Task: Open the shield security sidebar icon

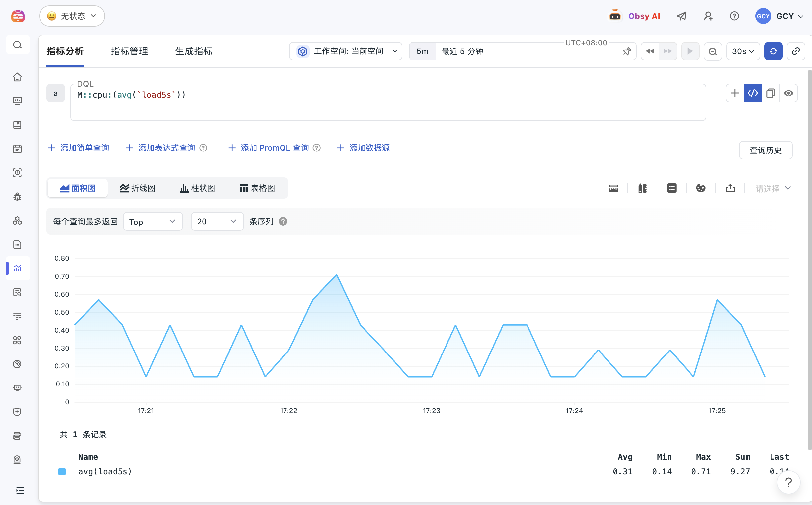Action: (x=17, y=412)
